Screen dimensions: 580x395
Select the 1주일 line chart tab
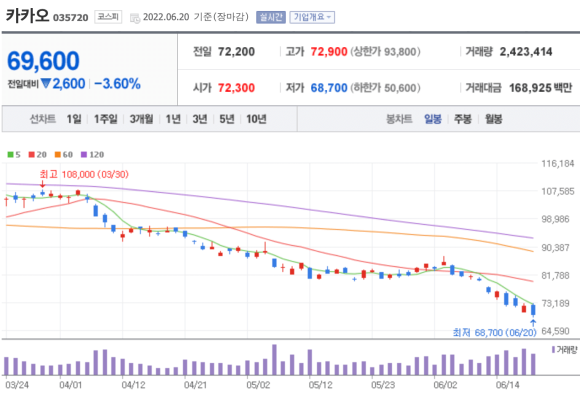[105, 119]
